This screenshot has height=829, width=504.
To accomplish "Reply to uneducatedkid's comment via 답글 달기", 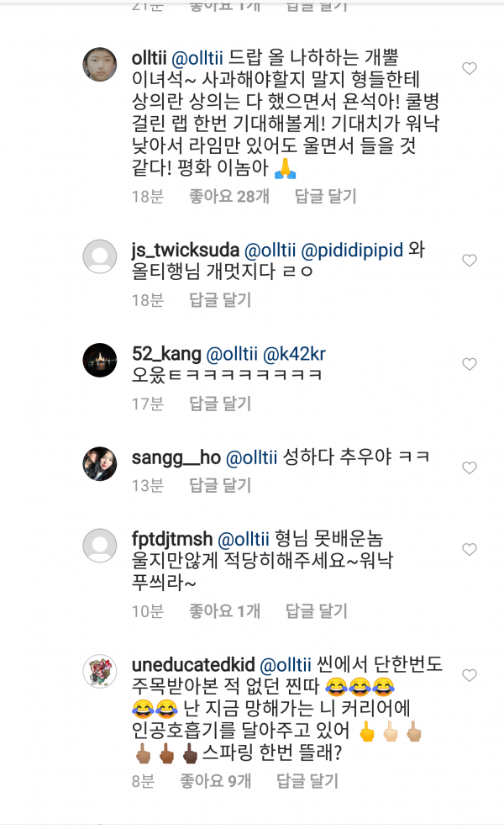I will click(307, 782).
